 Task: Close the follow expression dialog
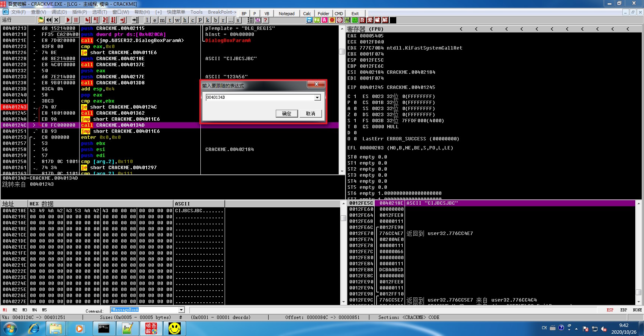click(316, 84)
